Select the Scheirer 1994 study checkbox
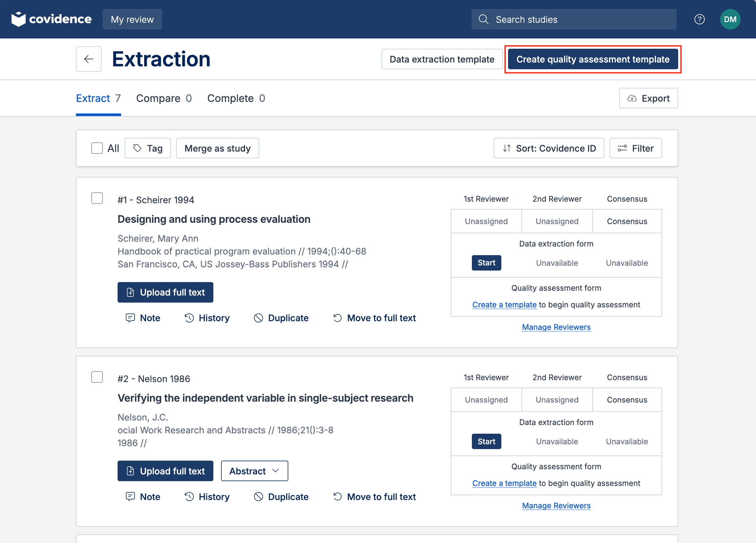 coord(97,198)
